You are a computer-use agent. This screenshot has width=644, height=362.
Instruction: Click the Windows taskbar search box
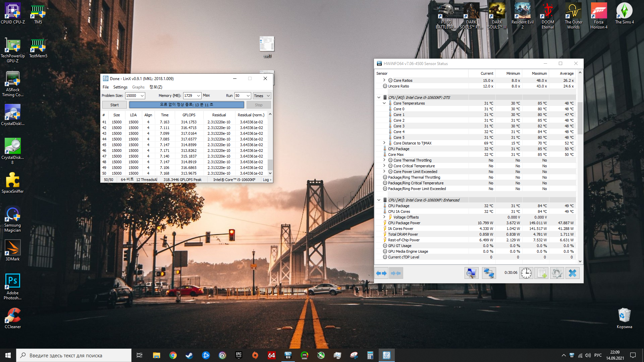pos(74,355)
